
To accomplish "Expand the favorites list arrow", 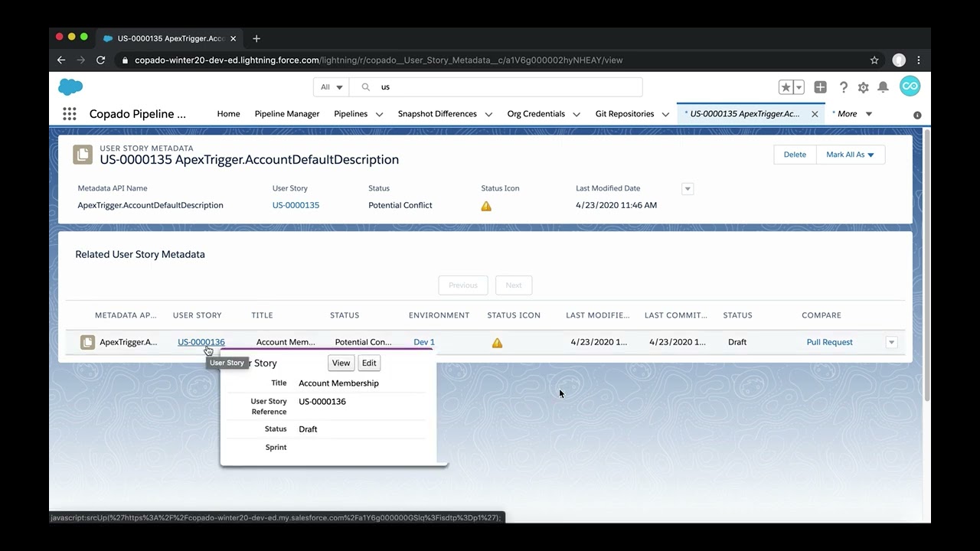I will (799, 87).
